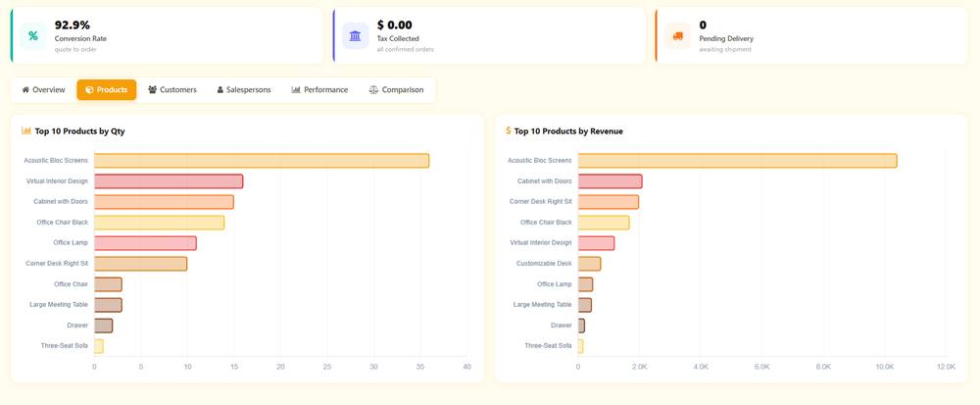Select Office Lamp bar in Qty chart
This screenshot has width=980, height=405.
(x=145, y=243)
